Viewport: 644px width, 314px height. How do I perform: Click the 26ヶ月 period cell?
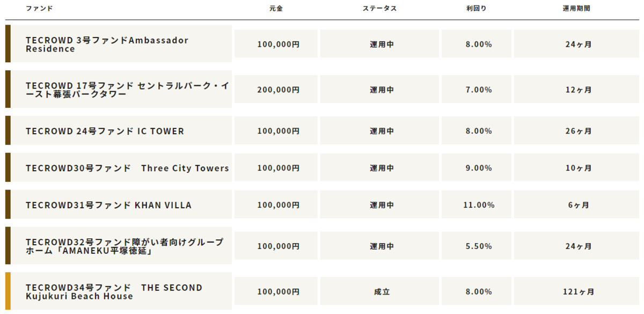[578, 131]
